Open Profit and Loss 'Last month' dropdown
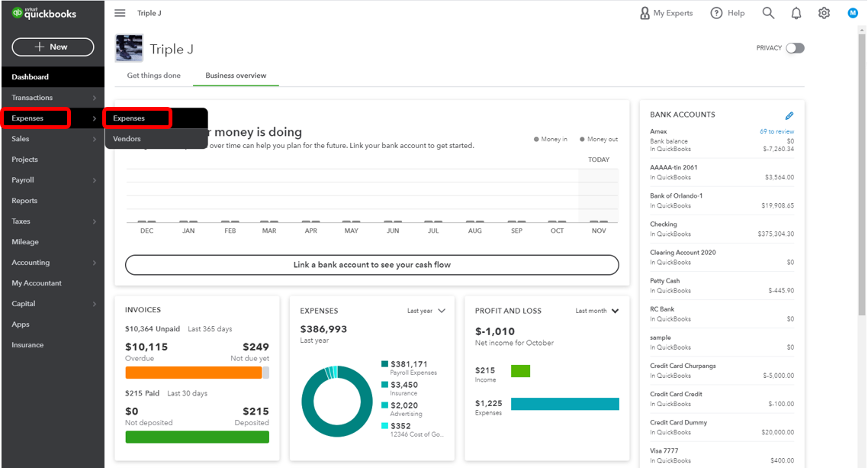 tap(597, 311)
